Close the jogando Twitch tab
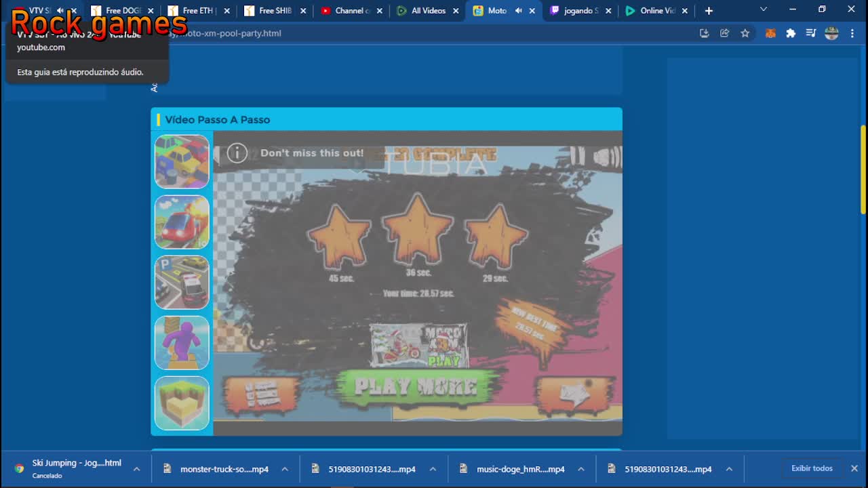 [x=608, y=11]
